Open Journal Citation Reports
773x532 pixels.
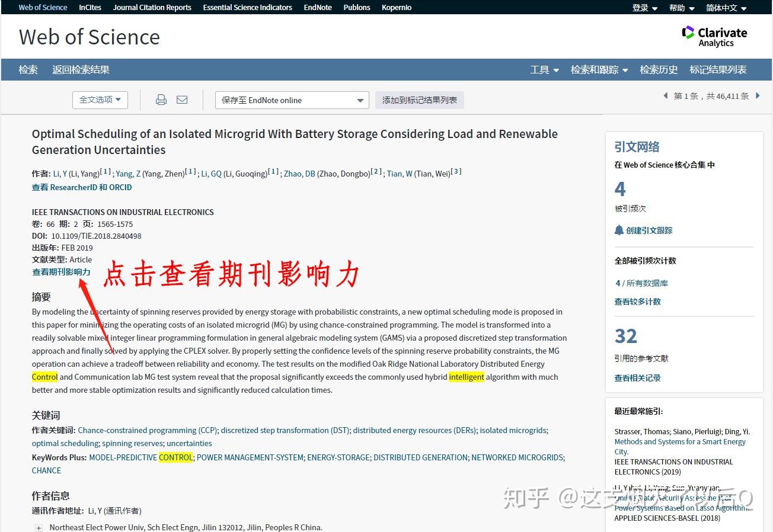click(x=152, y=7)
